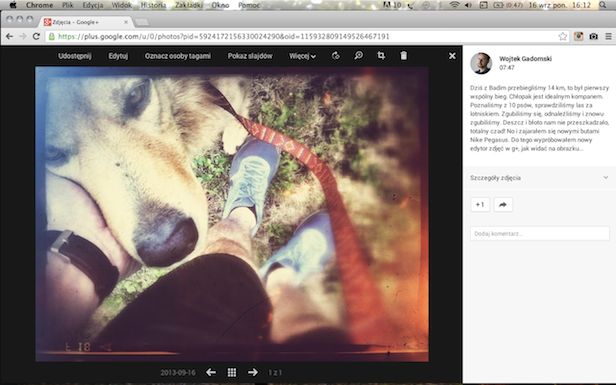Screen dimensions: 616x385
Task: Select the crop tool icon
Action: 381,55
